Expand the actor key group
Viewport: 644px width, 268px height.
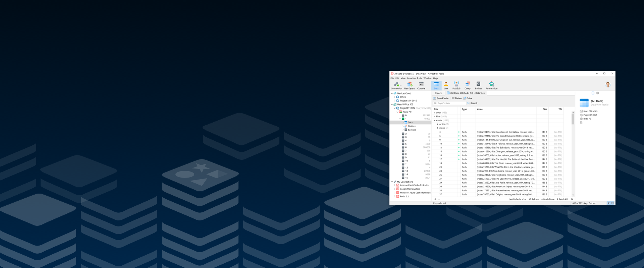(435, 113)
